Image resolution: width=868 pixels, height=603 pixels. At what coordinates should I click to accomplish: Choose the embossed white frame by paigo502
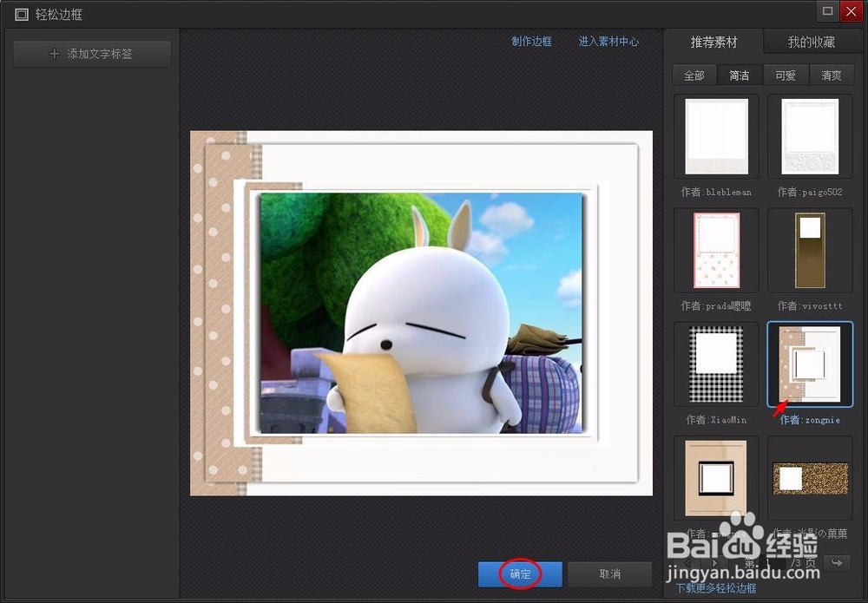tap(810, 136)
